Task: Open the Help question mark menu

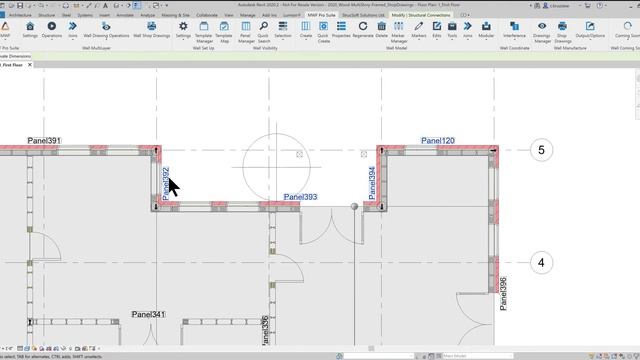Action: pyautogui.click(x=600, y=6)
